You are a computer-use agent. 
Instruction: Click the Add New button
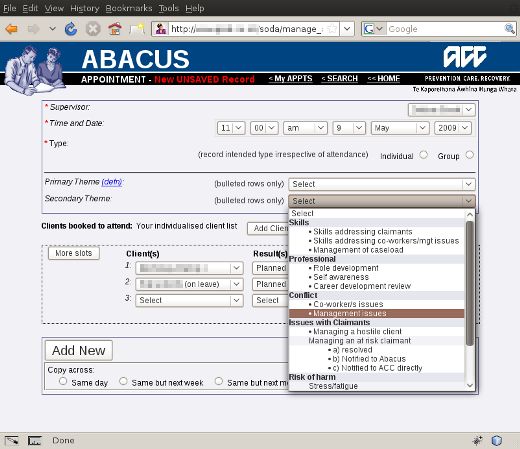coord(79,350)
